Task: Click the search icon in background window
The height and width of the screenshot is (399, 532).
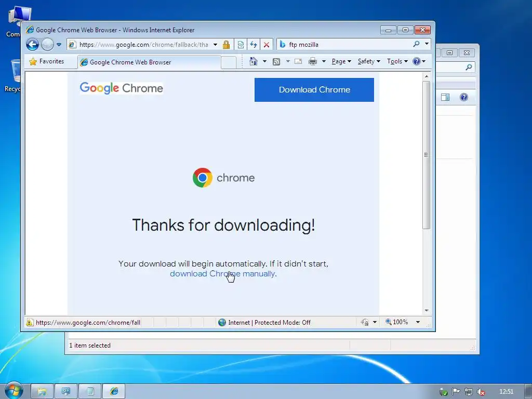Action: [x=469, y=67]
